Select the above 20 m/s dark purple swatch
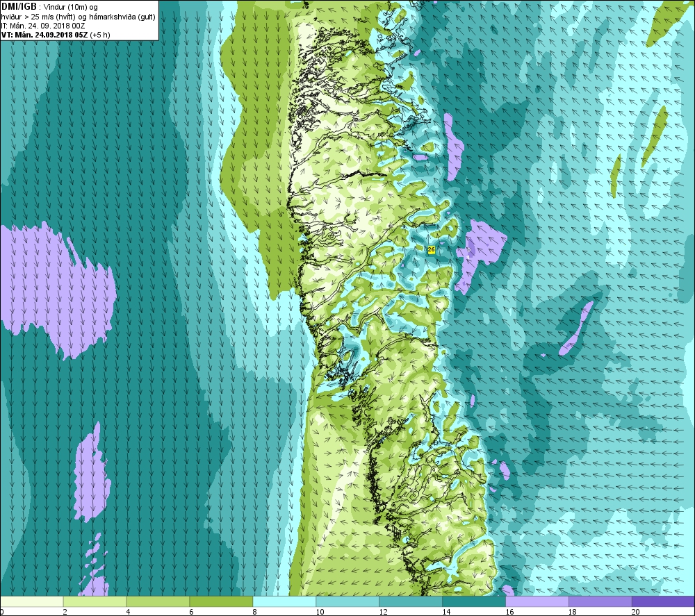 coord(664,601)
